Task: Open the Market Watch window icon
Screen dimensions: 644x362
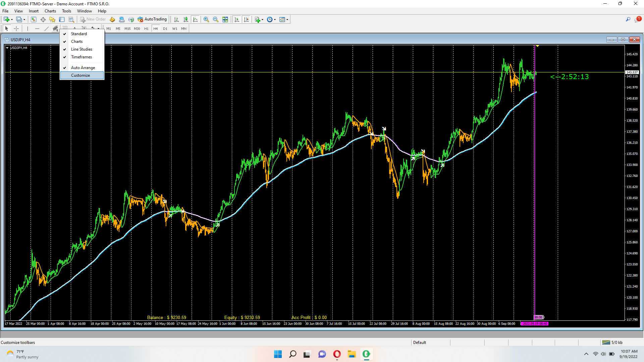Action: click(34, 19)
